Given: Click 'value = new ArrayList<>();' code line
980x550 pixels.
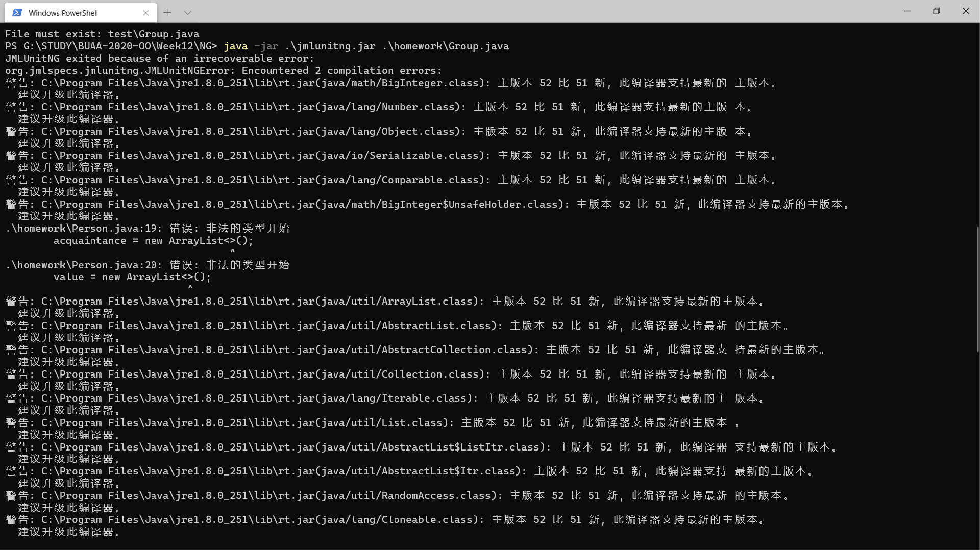Looking at the screenshot, I should tap(132, 277).
